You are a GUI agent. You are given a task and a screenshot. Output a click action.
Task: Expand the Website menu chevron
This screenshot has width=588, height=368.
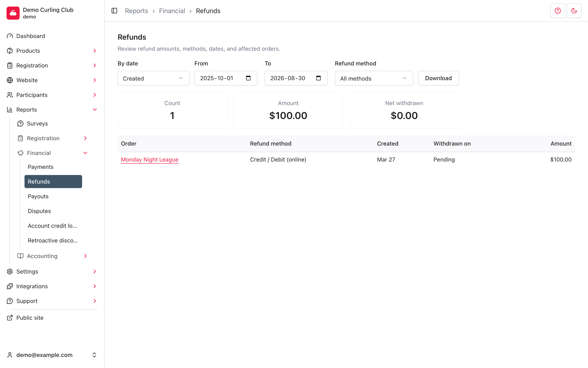point(95,80)
